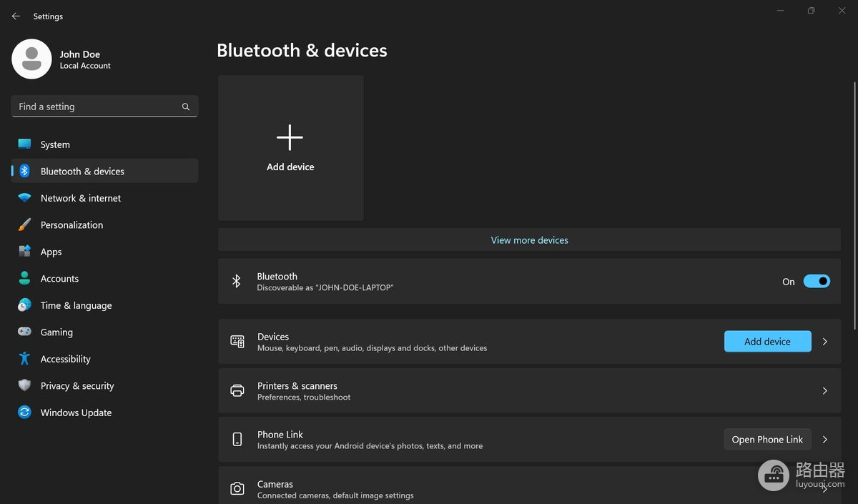The height and width of the screenshot is (504, 858).
Task: Open Windows Update page
Action: click(x=104, y=412)
